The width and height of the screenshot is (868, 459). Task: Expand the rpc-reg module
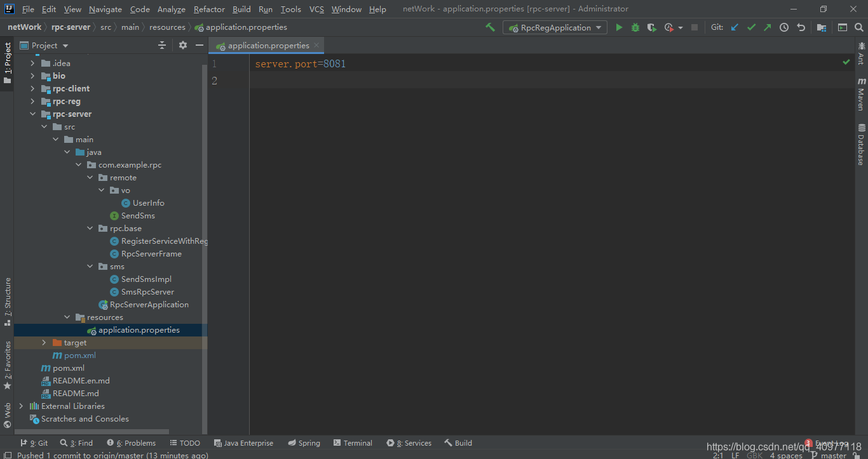32,101
